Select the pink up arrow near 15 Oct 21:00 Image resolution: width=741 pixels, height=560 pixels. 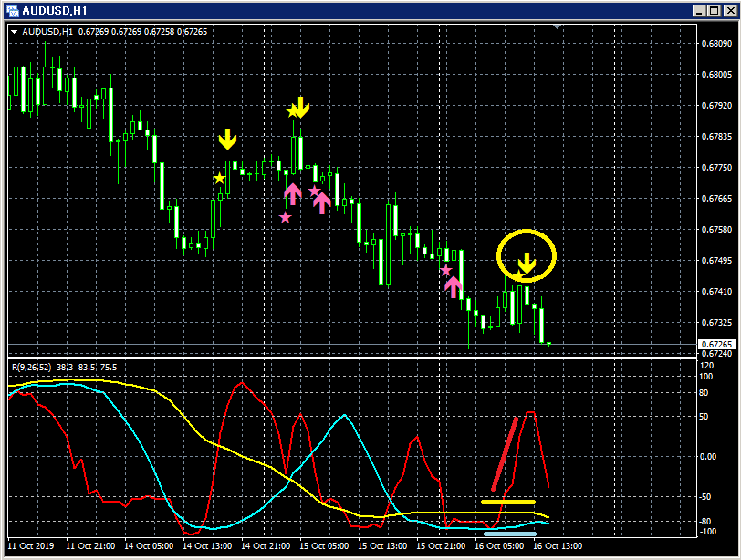pos(454,287)
